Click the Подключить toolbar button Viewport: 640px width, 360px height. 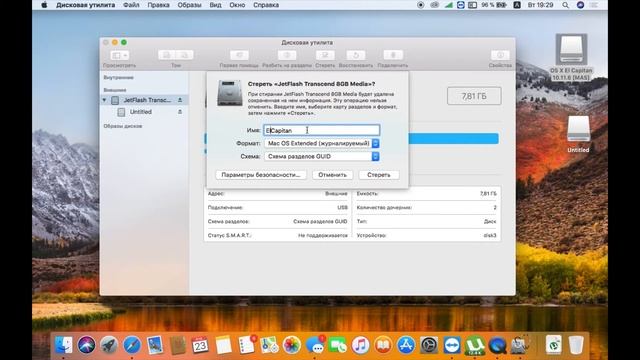393,55
